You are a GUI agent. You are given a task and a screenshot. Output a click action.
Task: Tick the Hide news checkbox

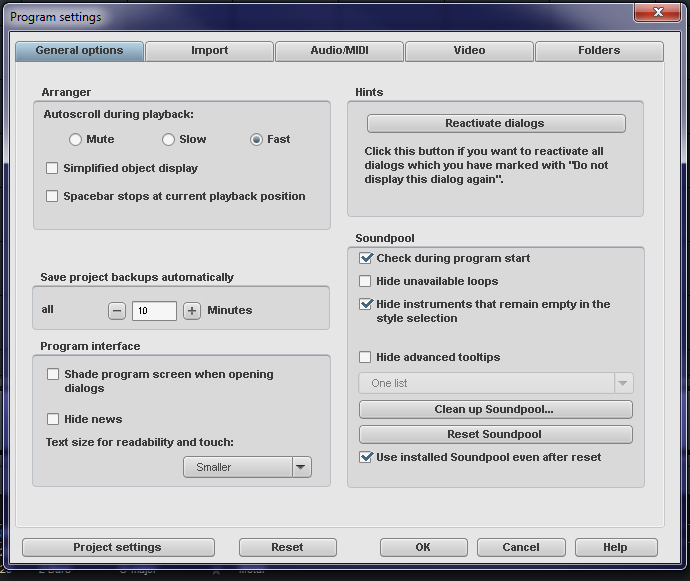[x=53, y=419]
